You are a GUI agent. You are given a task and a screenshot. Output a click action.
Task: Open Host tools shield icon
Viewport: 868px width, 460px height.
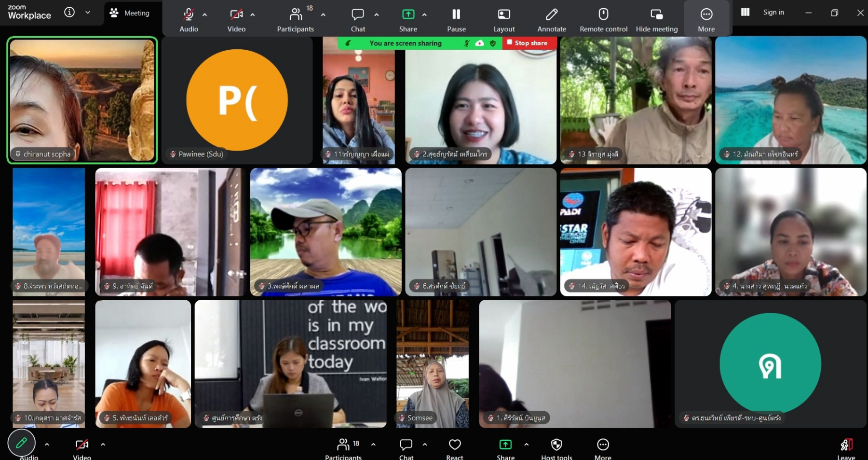point(556,444)
